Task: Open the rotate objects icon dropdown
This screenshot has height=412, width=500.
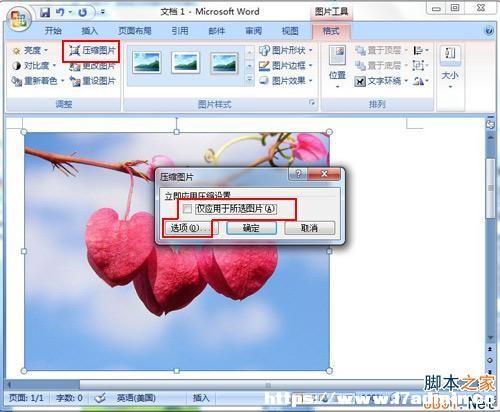Action: click(421, 81)
